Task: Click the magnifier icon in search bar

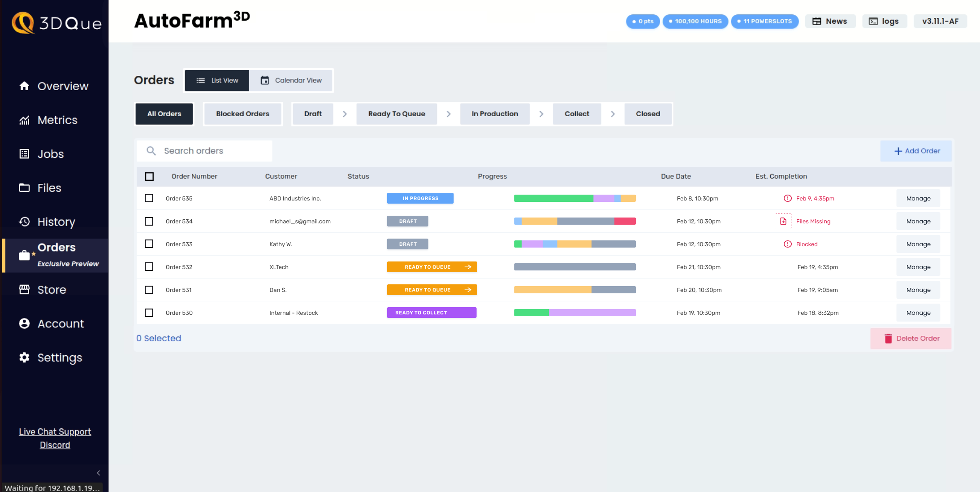Action: pyautogui.click(x=151, y=151)
